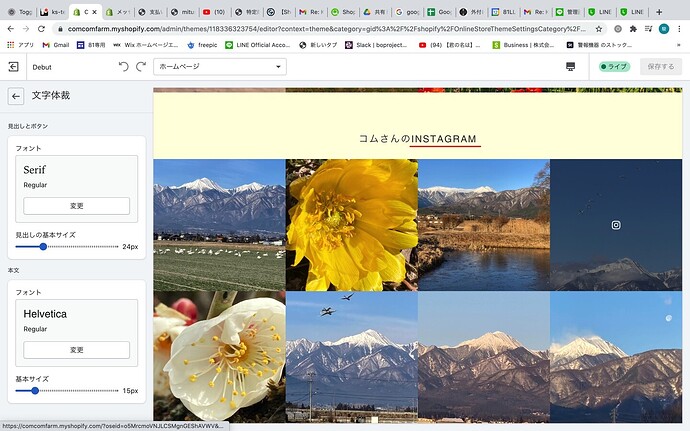Open the ホームページ page selector dropdown
Screen dimensions: 690x431
[220, 67]
